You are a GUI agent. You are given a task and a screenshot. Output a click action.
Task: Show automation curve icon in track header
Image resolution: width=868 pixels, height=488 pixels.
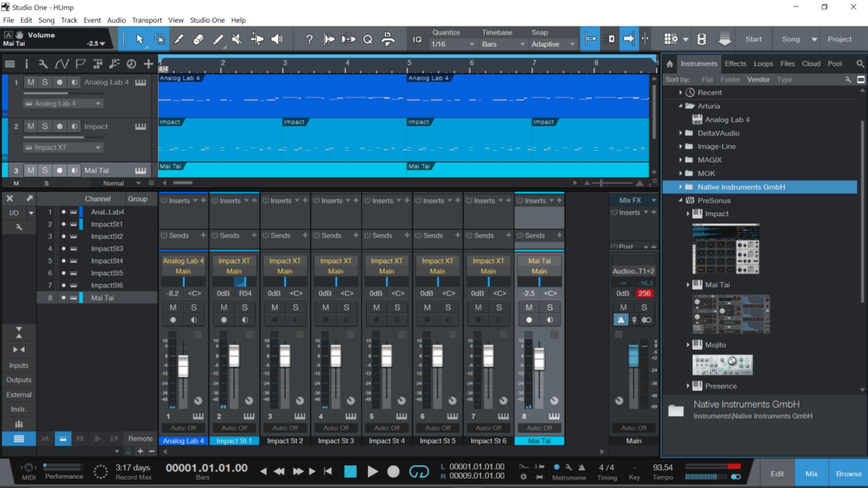(61, 64)
